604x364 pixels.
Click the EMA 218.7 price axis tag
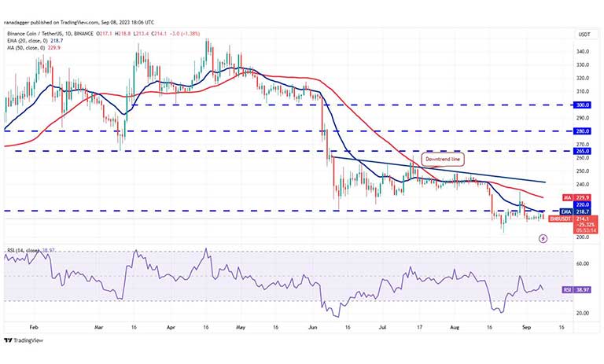[575, 211]
